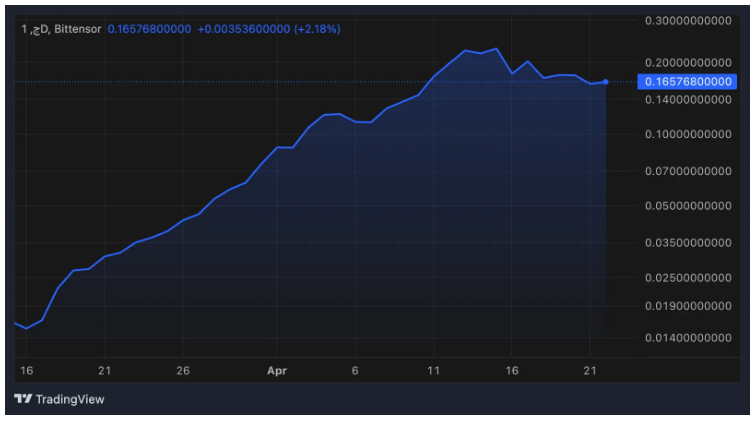Screen dimensions: 754x421
Task: Click the 0.02500000000 price axis label
Action: point(688,277)
